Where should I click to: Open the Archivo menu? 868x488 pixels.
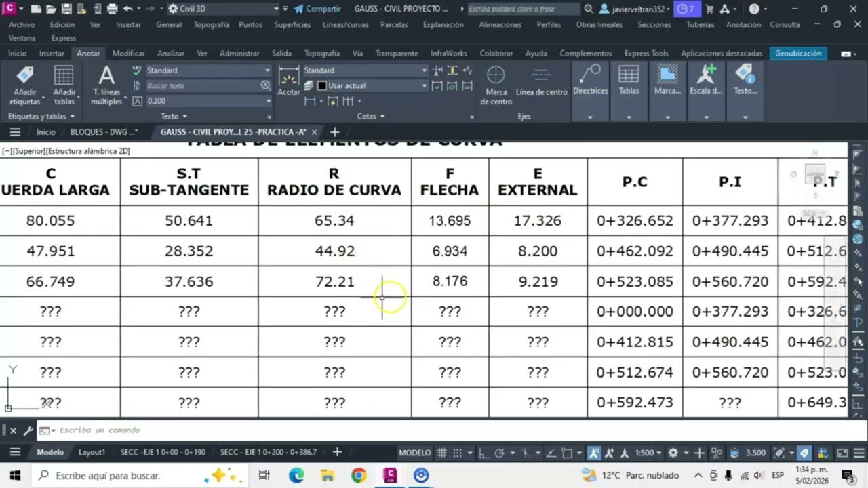pos(22,24)
